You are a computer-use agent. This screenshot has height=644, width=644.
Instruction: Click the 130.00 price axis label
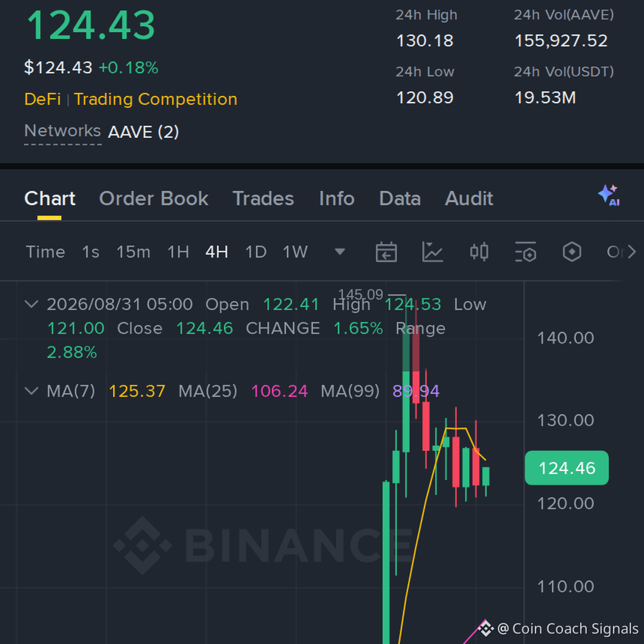[565, 420]
